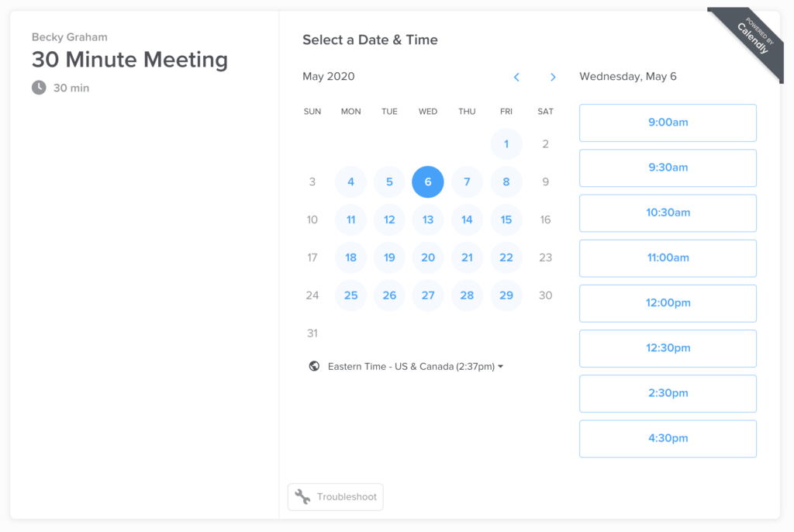Select May 19 on the calendar

click(x=389, y=257)
